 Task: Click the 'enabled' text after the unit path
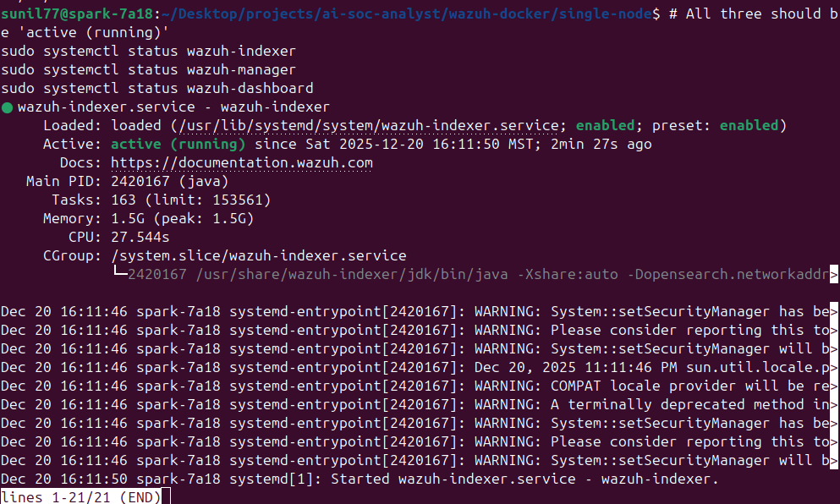[605, 126]
